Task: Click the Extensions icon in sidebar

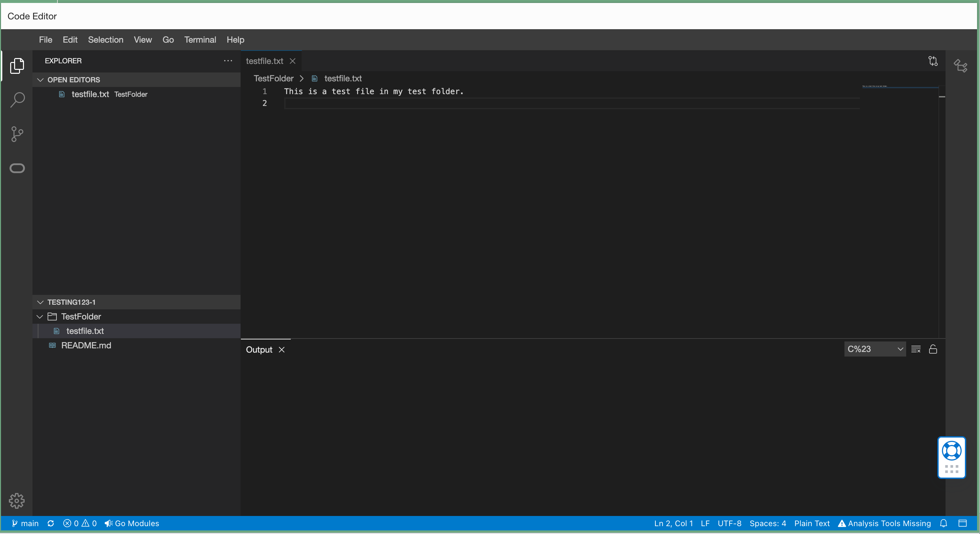Action: tap(17, 168)
